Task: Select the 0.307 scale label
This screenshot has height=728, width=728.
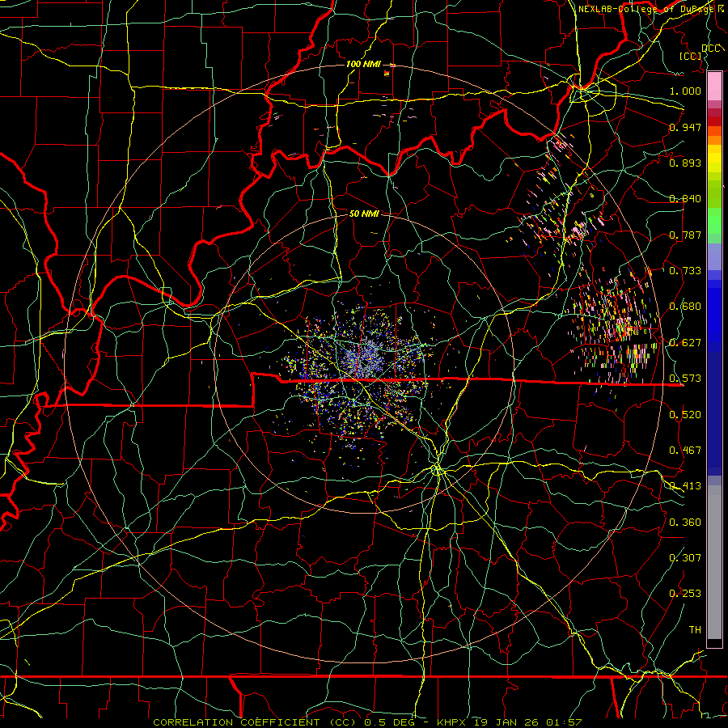Action: tap(685, 558)
